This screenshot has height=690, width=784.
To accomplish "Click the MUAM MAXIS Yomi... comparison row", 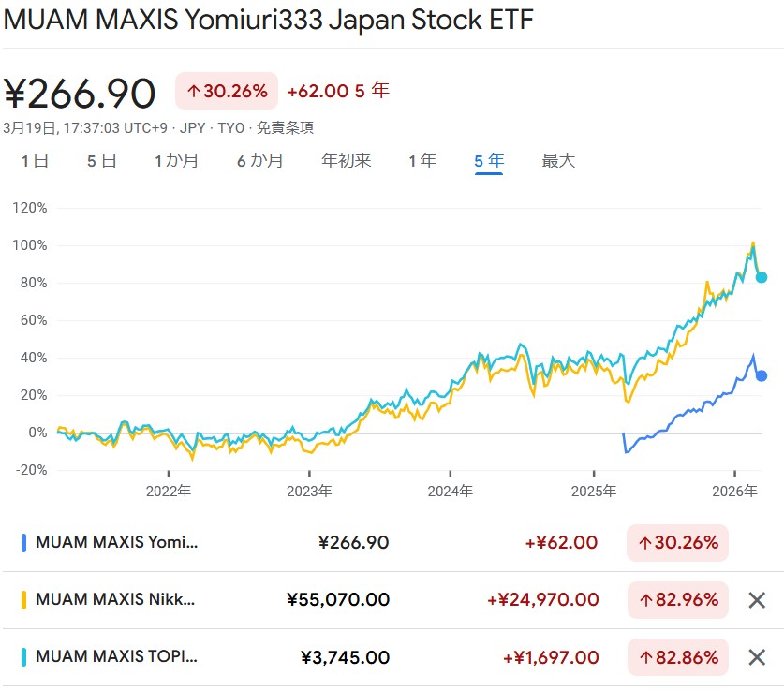I will (117, 542).
